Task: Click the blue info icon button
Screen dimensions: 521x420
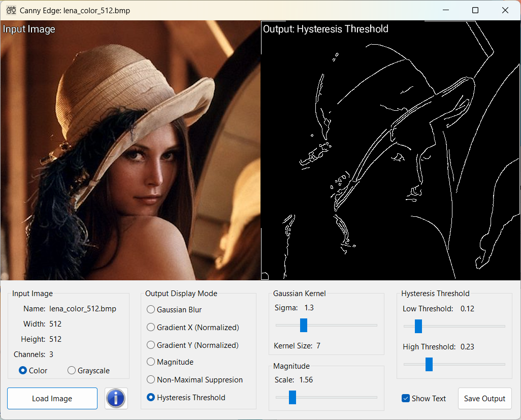Action: [116, 398]
